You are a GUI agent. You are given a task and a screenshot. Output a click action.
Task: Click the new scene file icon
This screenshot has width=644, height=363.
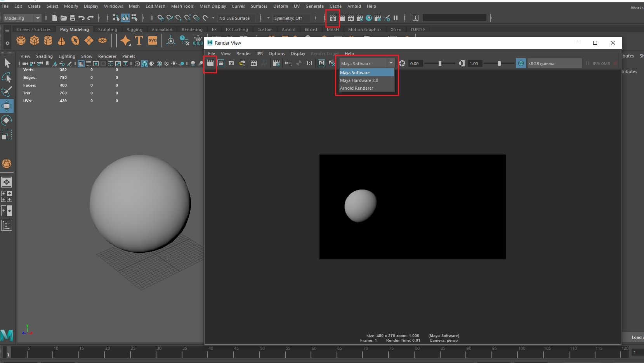[55, 18]
